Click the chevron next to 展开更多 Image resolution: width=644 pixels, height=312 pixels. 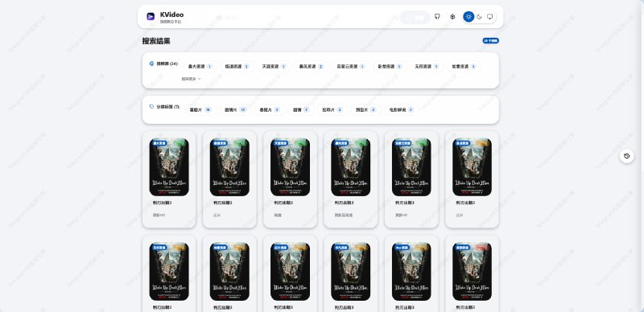coord(199,79)
